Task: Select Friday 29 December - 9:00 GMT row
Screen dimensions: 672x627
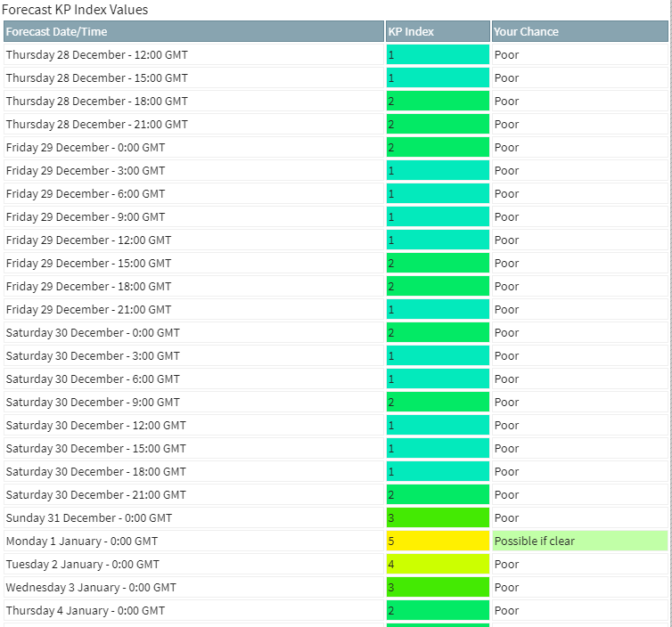Action: point(336,216)
